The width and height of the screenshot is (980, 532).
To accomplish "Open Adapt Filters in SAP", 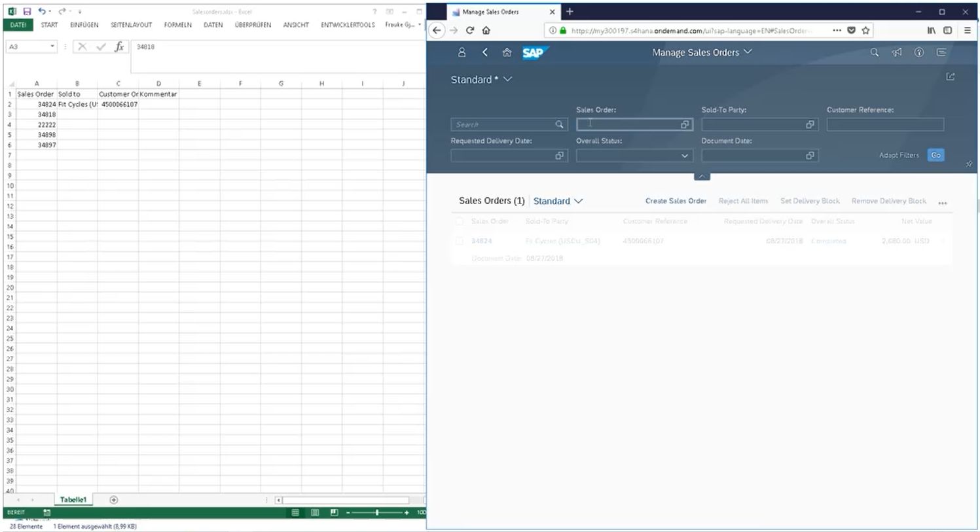I will tap(899, 155).
